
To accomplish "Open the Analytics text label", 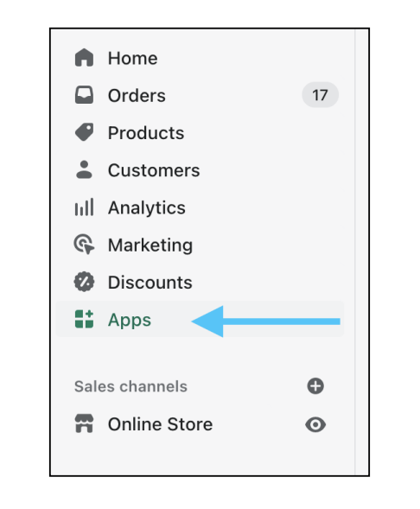I will click(x=147, y=207).
